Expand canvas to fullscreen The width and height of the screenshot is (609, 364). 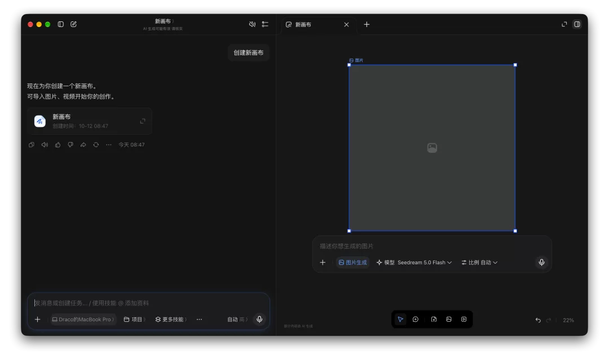tap(564, 24)
